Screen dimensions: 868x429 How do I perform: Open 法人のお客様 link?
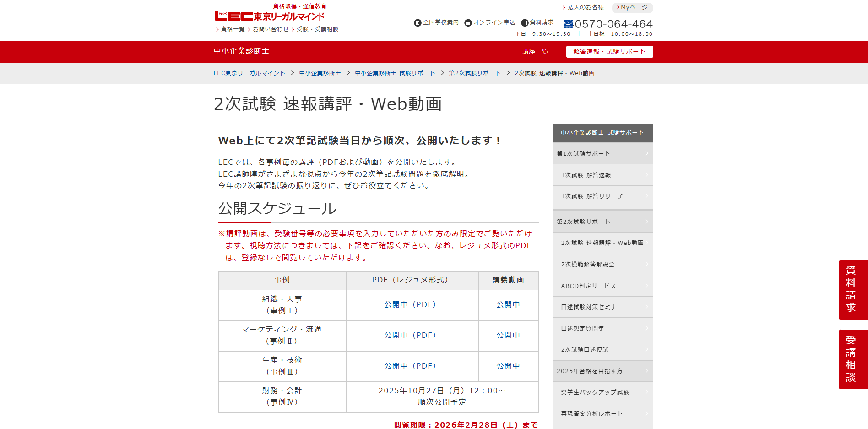click(585, 7)
